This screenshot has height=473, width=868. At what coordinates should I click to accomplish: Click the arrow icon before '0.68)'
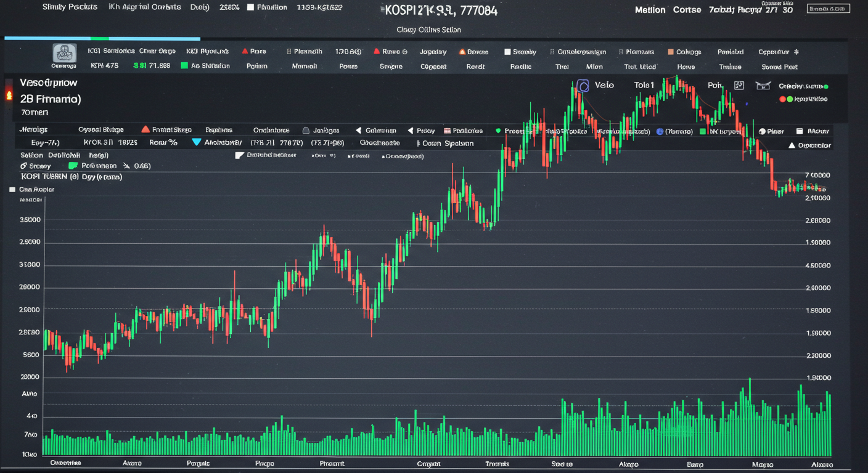point(126,166)
